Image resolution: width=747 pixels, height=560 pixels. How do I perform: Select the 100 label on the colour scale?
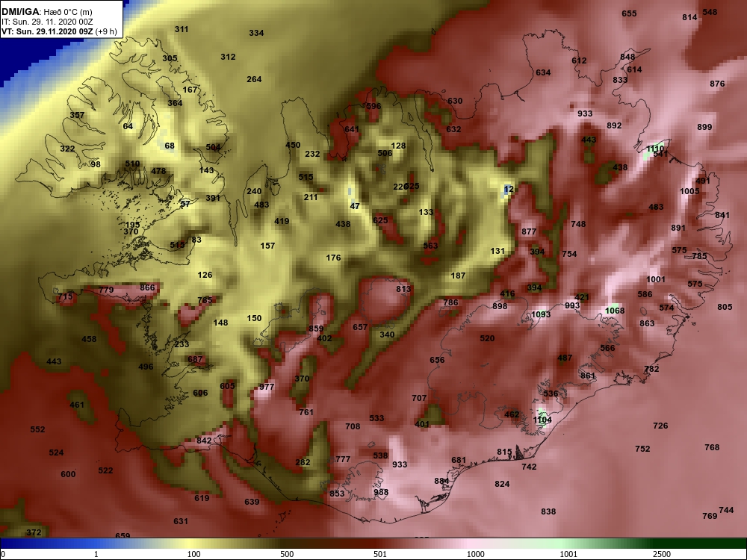point(193,554)
